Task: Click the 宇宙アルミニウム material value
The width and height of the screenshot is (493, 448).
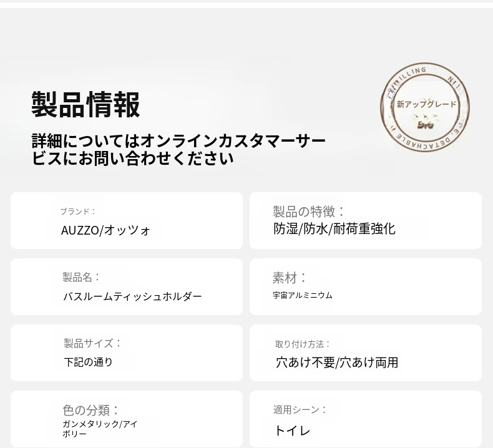Action: coord(303,295)
